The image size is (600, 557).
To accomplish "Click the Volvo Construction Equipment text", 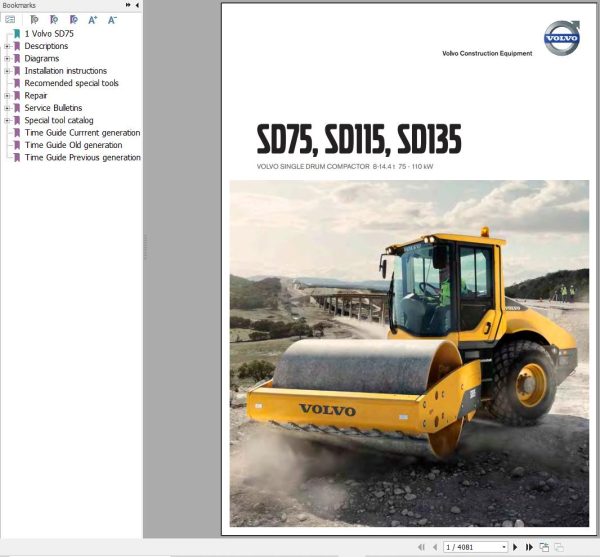I will pyautogui.click(x=487, y=54).
